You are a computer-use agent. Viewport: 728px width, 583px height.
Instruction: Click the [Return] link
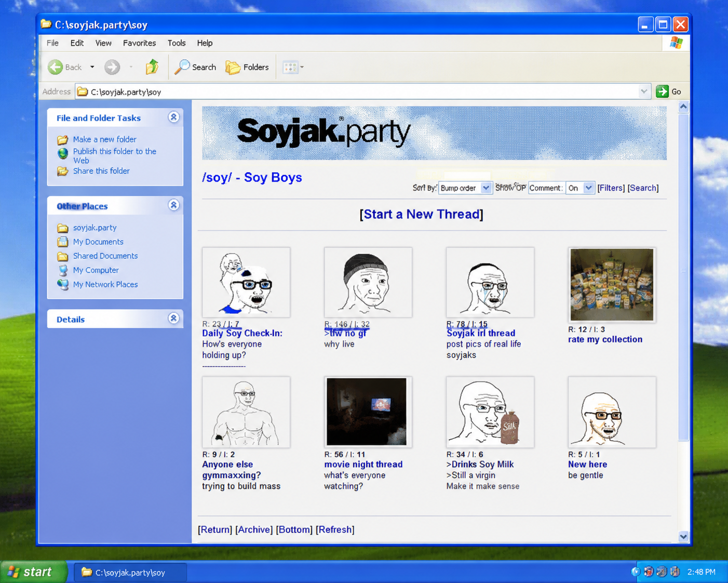215,529
